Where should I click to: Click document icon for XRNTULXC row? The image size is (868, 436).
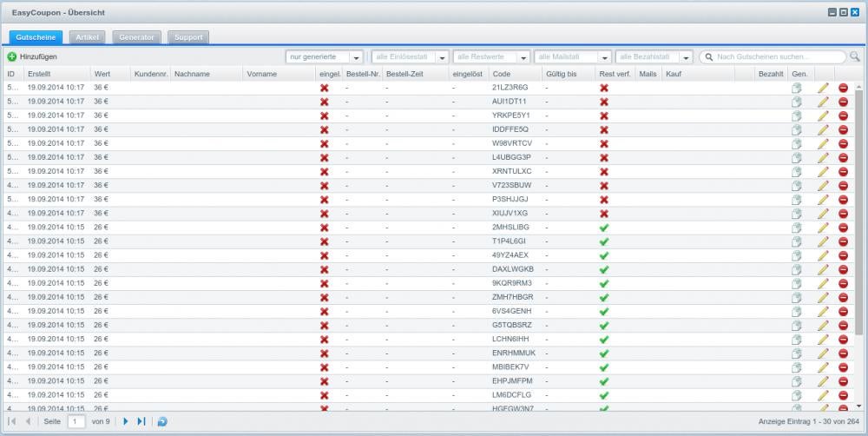(x=797, y=172)
